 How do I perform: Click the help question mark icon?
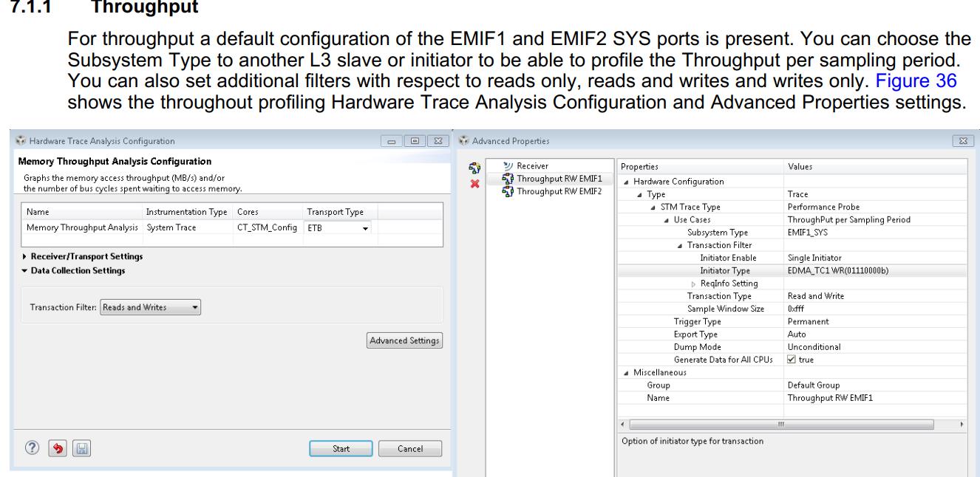25,447
